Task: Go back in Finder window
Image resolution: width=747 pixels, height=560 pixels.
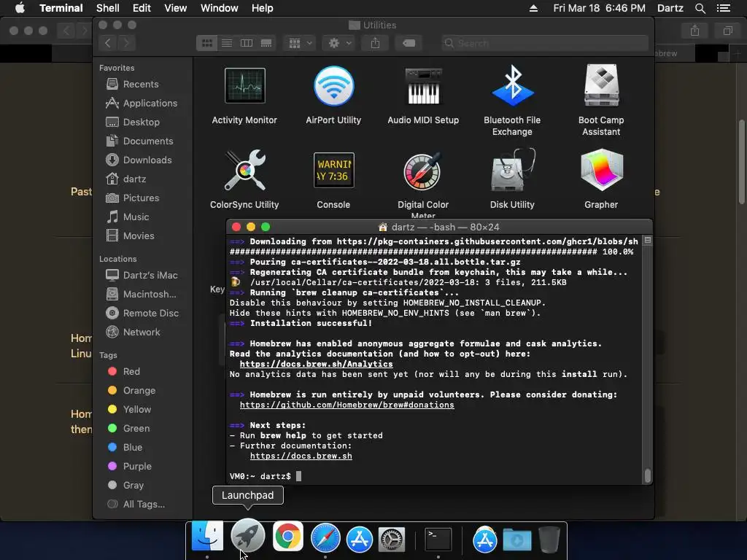Action: point(108,43)
